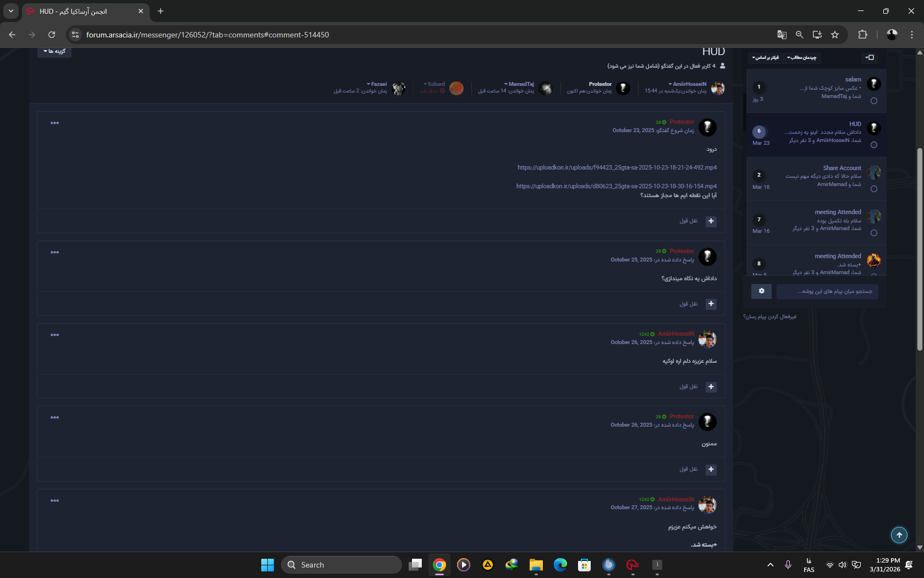Screen dimensions: 924x578
Task: Click the zoom magnifier in address bar
Action: click(799, 35)
